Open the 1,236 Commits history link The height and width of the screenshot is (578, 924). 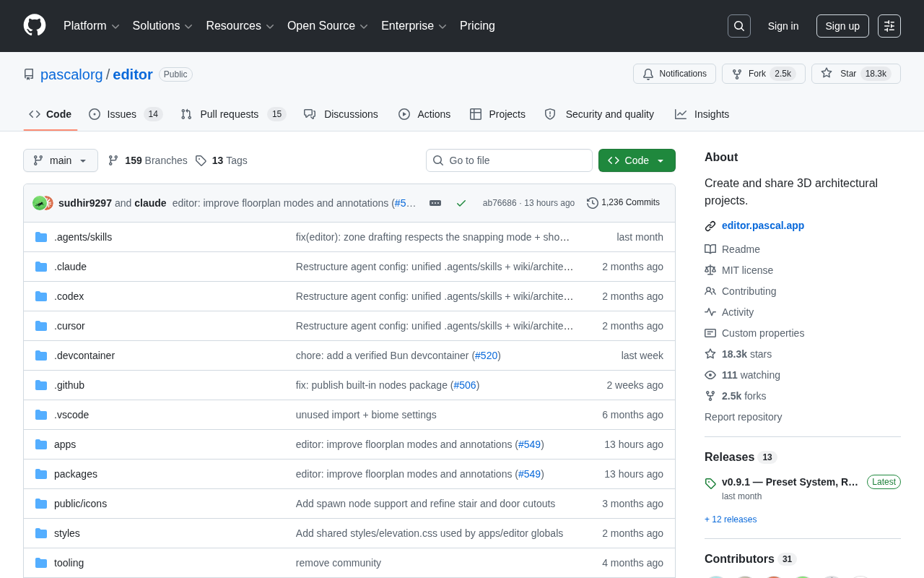(623, 202)
